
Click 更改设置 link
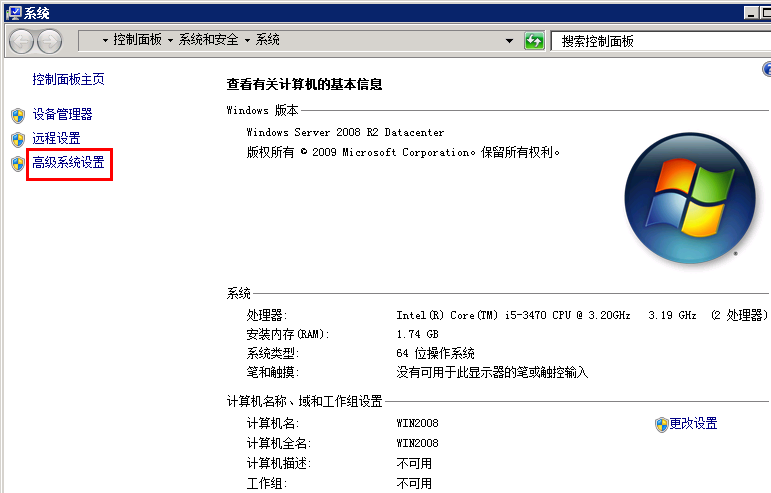pyautogui.click(x=693, y=423)
